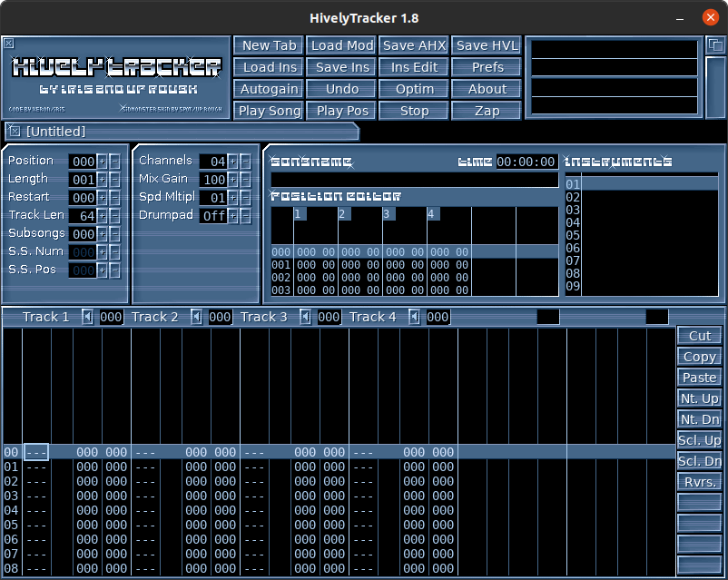Select the [Untitled] song tab
Screen dimensions: 728x580
point(182,132)
